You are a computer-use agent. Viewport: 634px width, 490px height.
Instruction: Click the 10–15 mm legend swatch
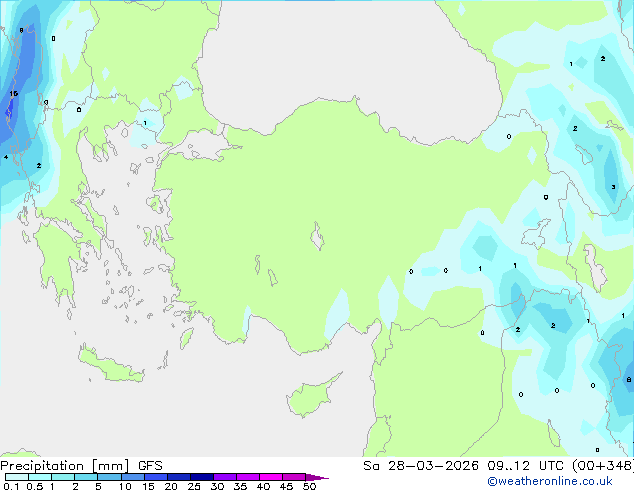pos(132,477)
